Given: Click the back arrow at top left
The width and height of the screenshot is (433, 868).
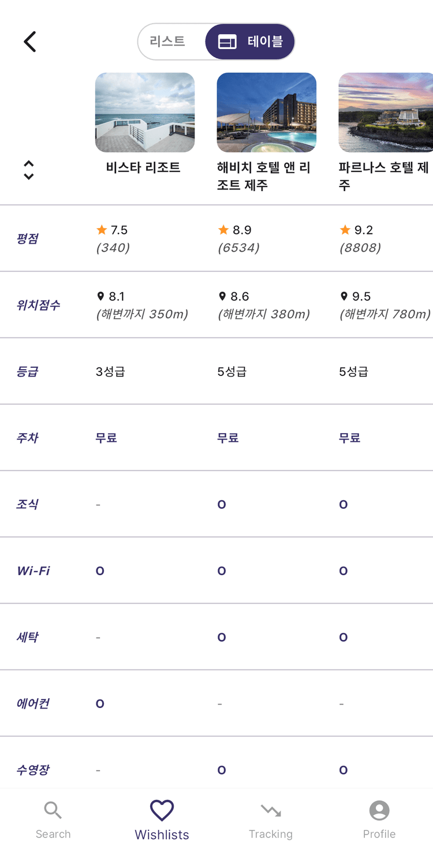Looking at the screenshot, I should point(29,41).
